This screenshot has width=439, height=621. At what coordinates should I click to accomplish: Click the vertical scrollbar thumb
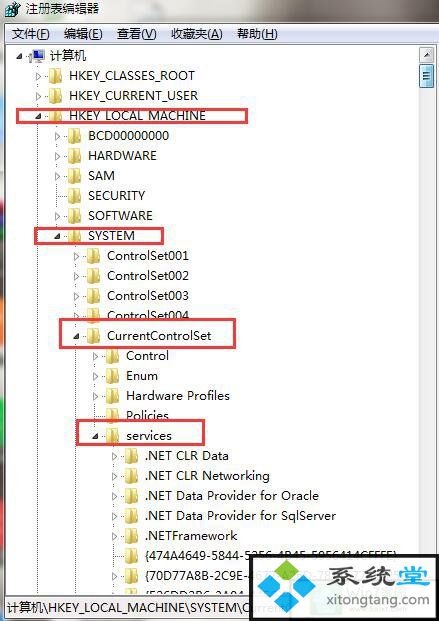(x=426, y=75)
